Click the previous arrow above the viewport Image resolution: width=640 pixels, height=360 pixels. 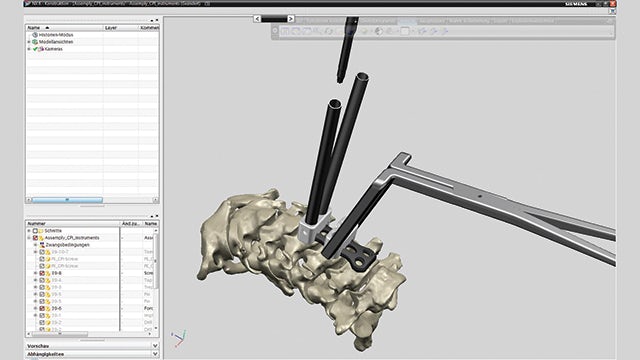[257, 19]
